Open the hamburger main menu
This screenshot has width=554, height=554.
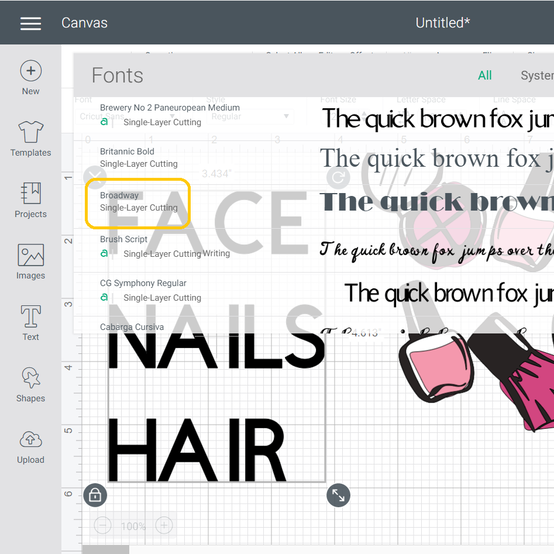pyautogui.click(x=30, y=23)
